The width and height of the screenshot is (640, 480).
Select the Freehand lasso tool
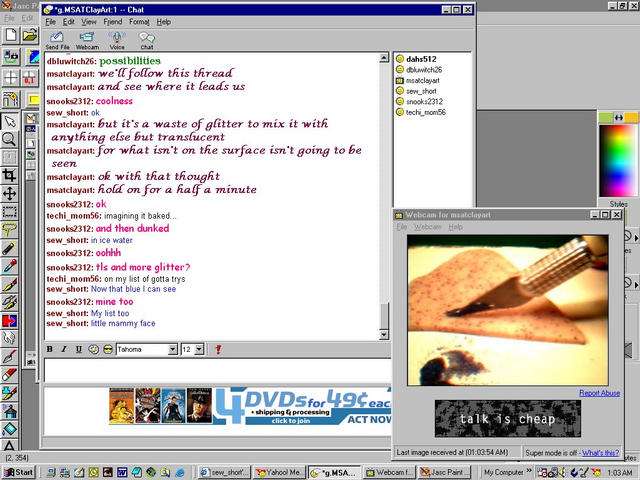9,230
